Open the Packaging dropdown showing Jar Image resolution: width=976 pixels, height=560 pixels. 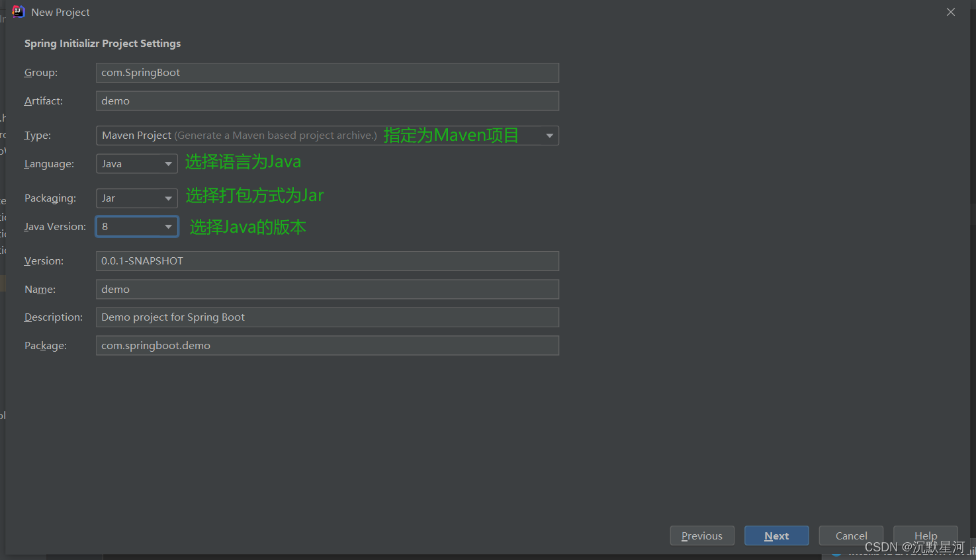click(x=137, y=198)
